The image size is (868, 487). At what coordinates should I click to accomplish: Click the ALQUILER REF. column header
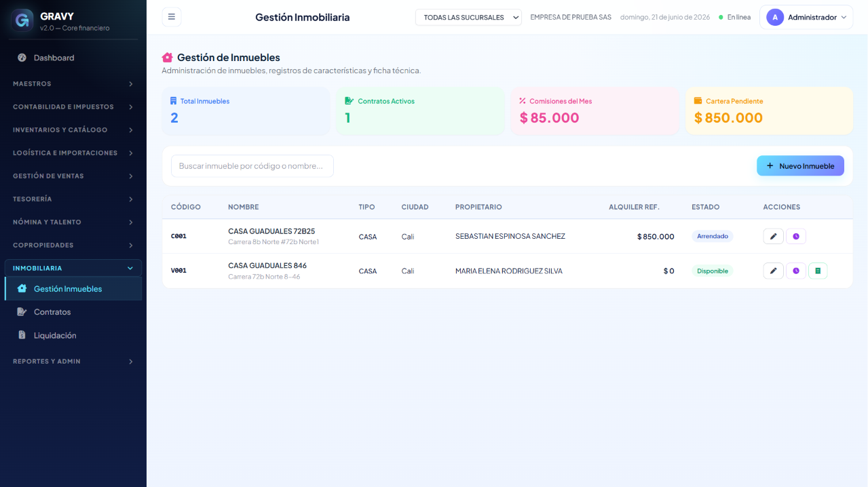634,207
